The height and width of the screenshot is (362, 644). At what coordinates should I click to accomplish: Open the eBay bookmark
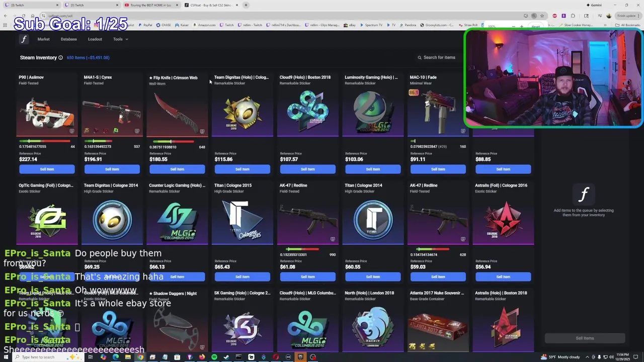pos(350,25)
